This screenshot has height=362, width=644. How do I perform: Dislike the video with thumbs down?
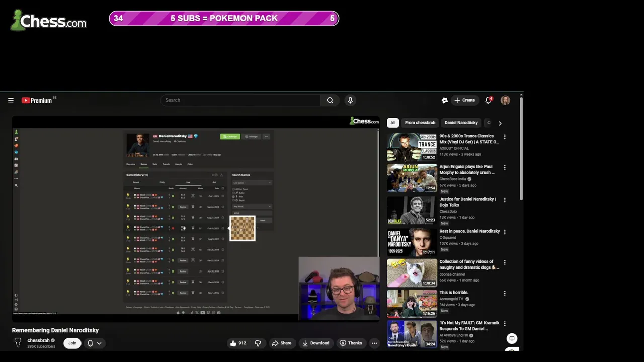tap(258, 343)
